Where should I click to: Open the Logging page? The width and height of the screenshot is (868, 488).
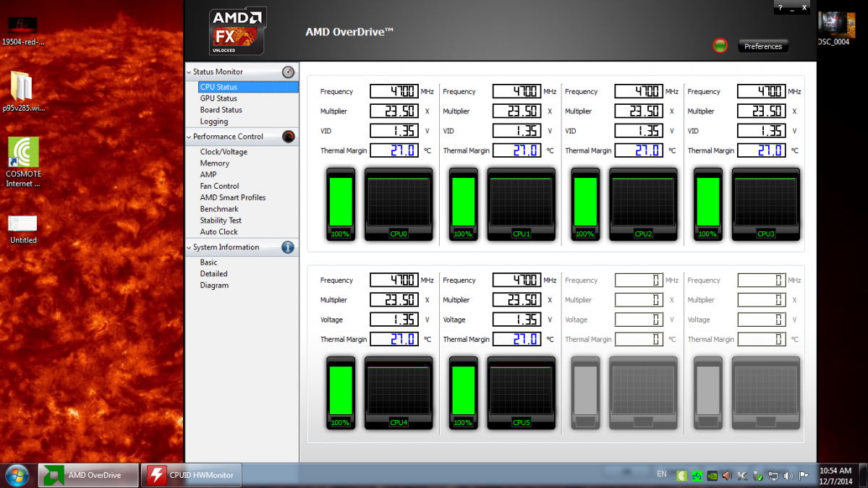214,121
